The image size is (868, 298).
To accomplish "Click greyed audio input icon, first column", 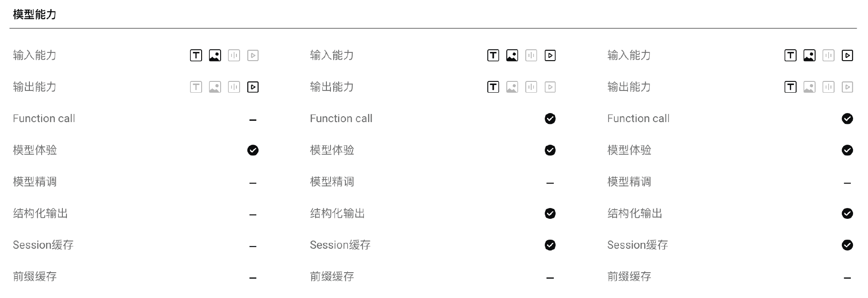I will tap(234, 56).
